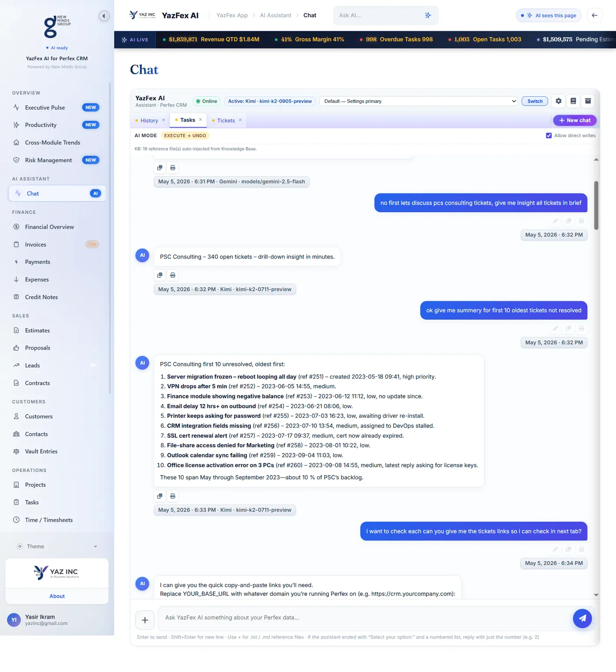Click the chat scroll-down arrow
The height and width of the screenshot is (672, 616).
(x=596, y=595)
